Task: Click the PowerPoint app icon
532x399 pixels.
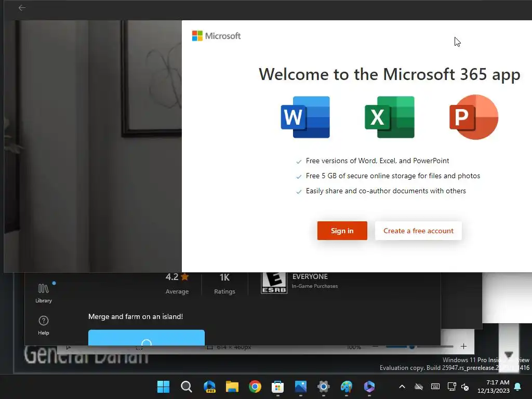Action: [x=474, y=117]
